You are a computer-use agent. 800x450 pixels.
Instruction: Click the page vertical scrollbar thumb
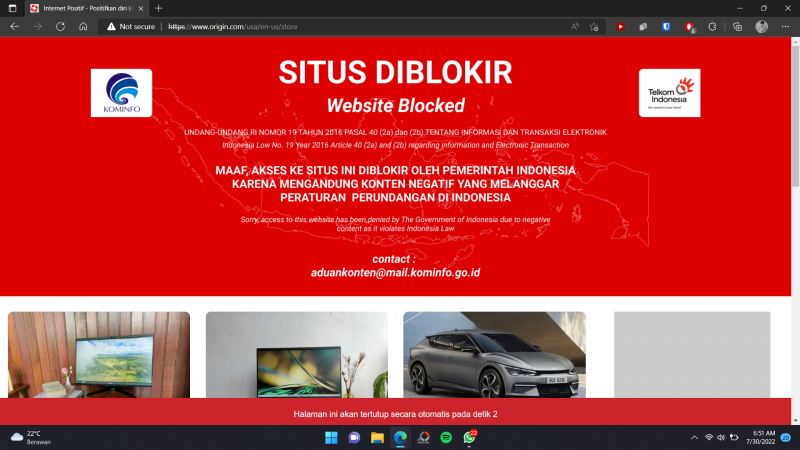pyautogui.click(x=795, y=116)
